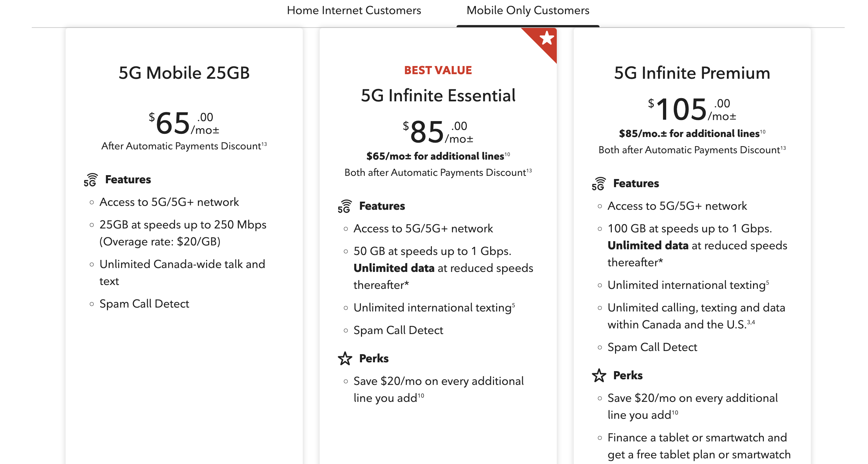Viewport: 868px width, 464px height.
Task: Select the Mobile Only Customers tab
Action: [528, 11]
